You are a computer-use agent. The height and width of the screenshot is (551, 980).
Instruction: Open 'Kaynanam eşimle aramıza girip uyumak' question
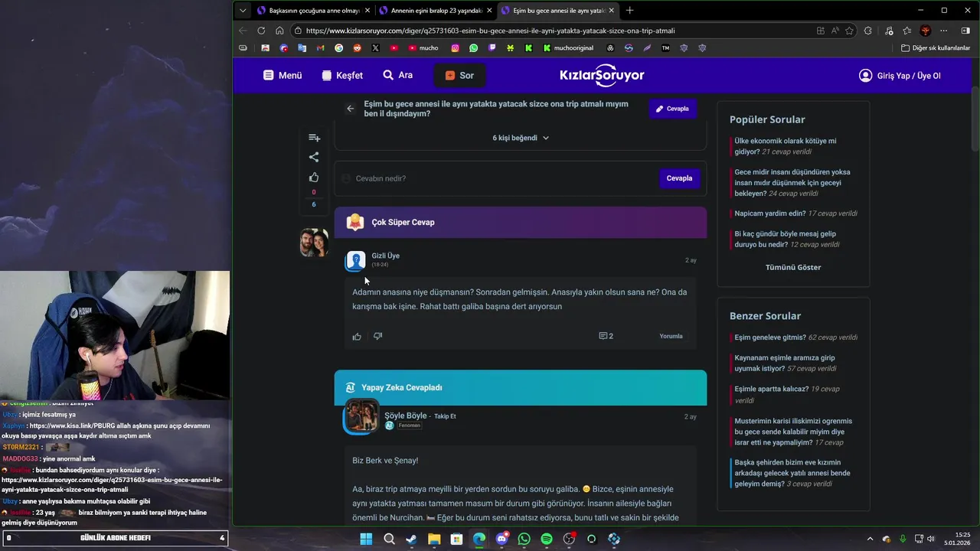point(785,363)
